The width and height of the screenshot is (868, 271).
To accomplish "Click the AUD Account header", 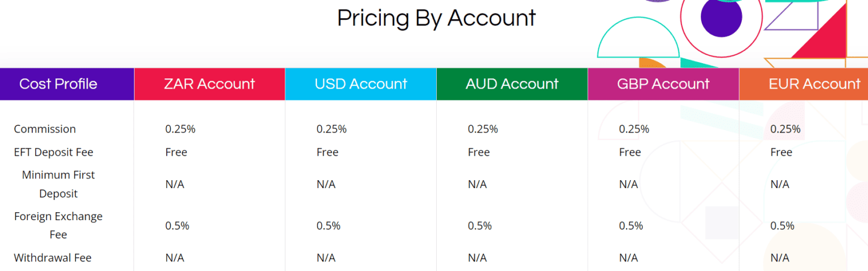I will 512,84.
